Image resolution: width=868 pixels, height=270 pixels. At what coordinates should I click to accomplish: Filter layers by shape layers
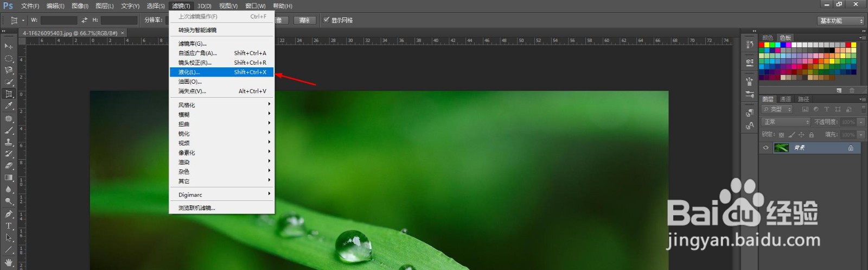tap(838, 109)
